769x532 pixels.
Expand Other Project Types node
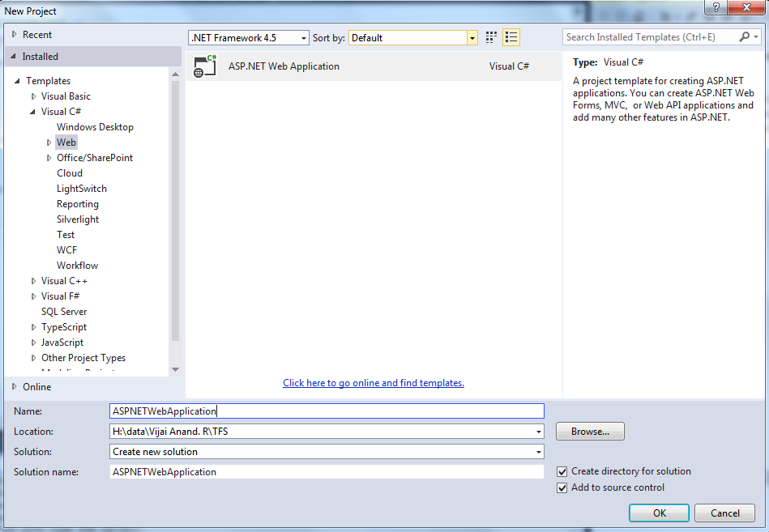[33, 358]
